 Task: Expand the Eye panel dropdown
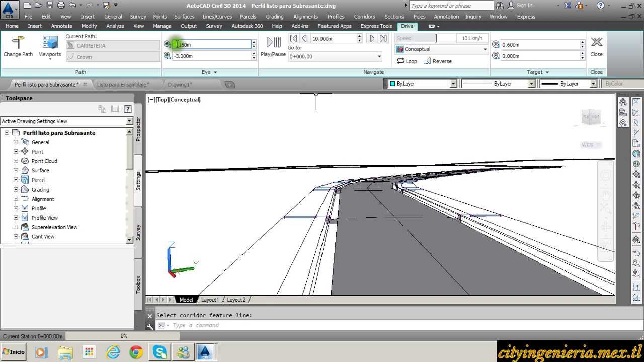click(209, 72)
